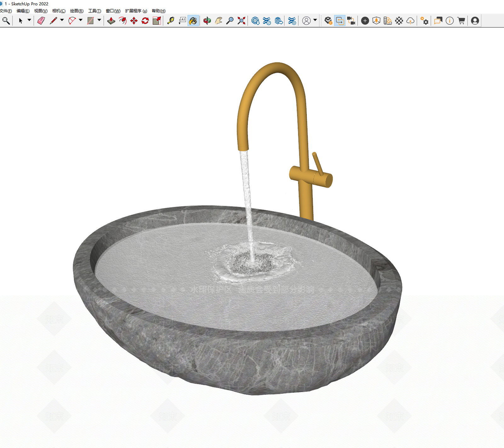Image resolution: width=504 pixels, height=448 pixels.
Task: Expand the Select tool dropdown arrow
Action: [29, 20]
